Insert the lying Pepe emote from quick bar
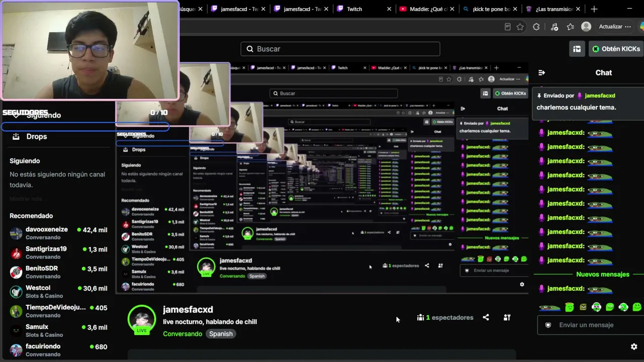This screenshot has width=644, height=362. coord(550,307)
